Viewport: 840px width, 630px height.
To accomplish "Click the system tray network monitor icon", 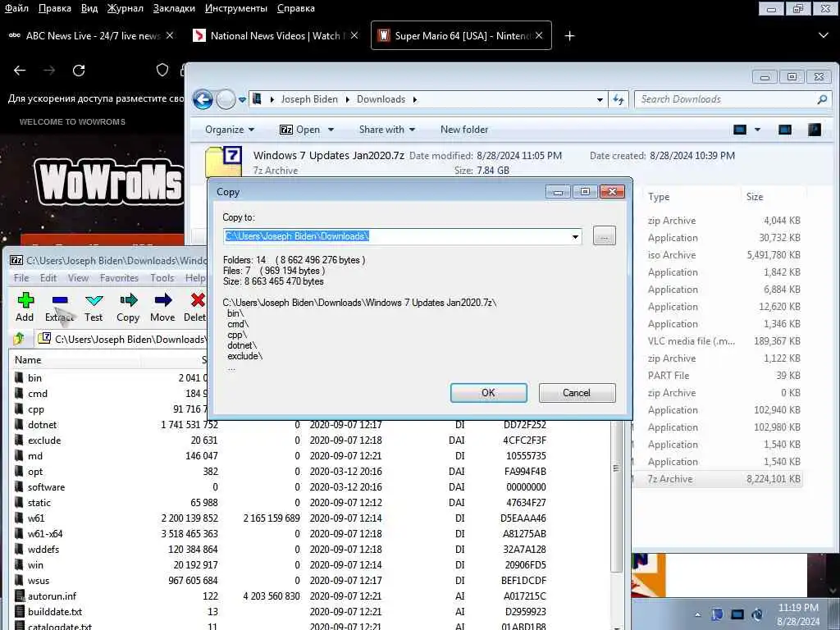I will 737,614.
